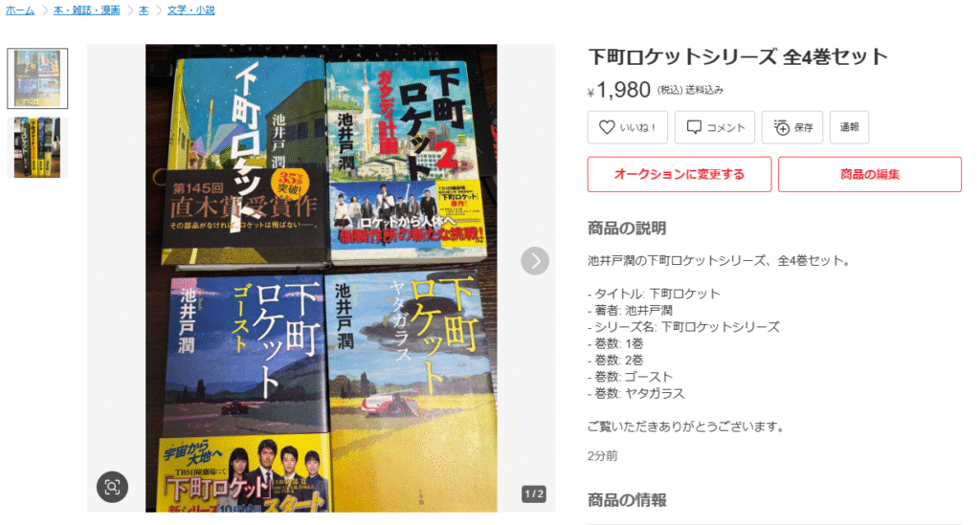Click 商品の編集 edit item button
980x525 pixels.
pyautogui.click(x=869, y=174)
